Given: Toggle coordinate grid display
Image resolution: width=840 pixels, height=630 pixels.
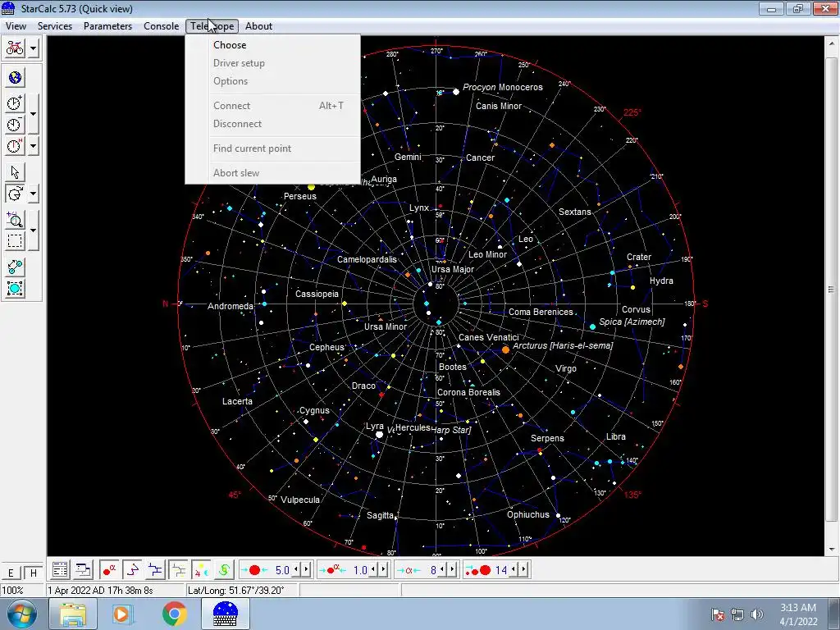Looking at the screenshot, I should click(178, 570).
